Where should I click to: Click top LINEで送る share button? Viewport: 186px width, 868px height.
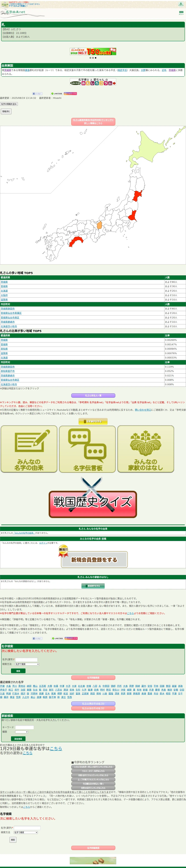(57, 94)
